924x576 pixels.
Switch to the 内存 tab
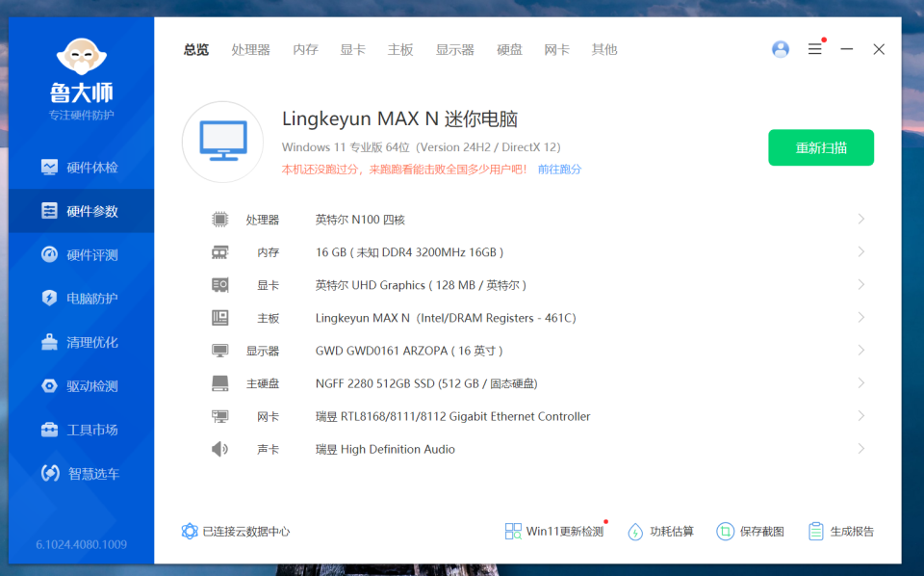tap(305, 49)
